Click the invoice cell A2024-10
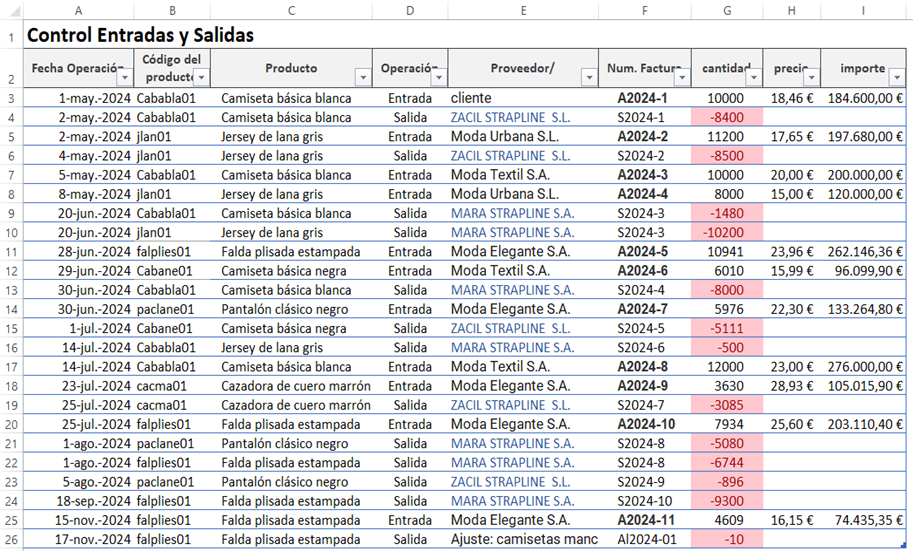The width and height of the screenshot is (913, 551). (645, 424)
